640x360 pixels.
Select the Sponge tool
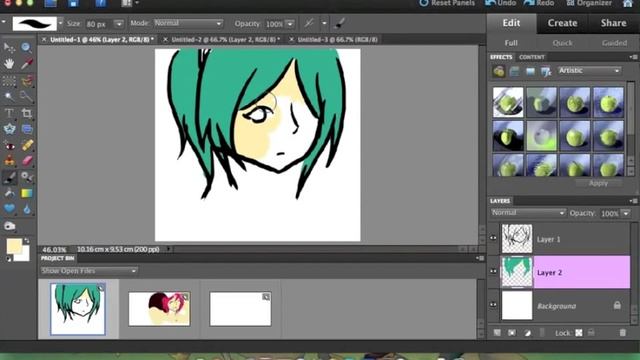click(9, 226)
